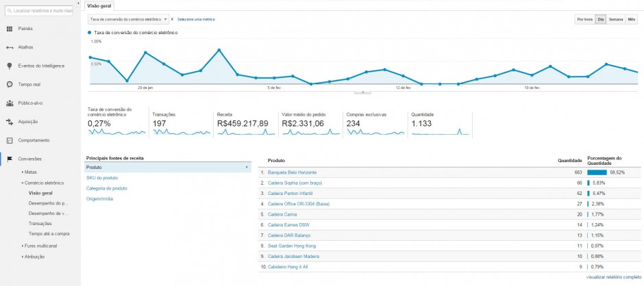This screenshot has height=286, width=644.
Task: Expand the Funis multicanal node
Action: click(x=22, y=246)
